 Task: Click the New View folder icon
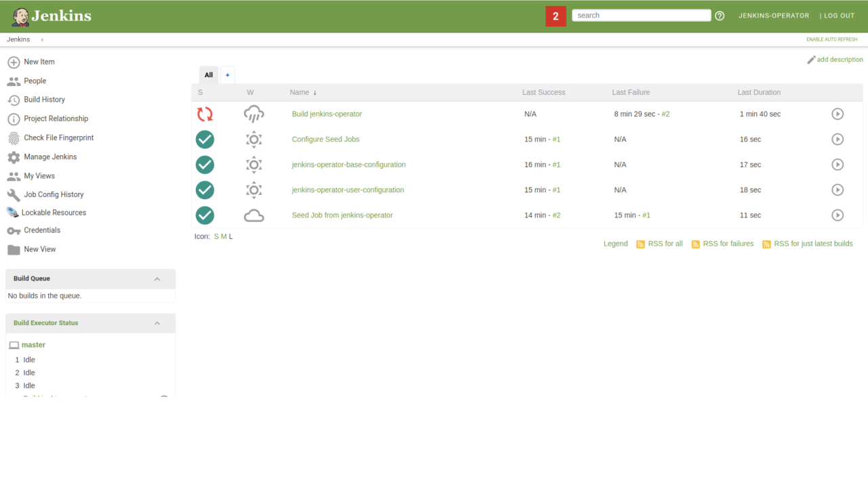pyautogui.click(x=14, y=250)
